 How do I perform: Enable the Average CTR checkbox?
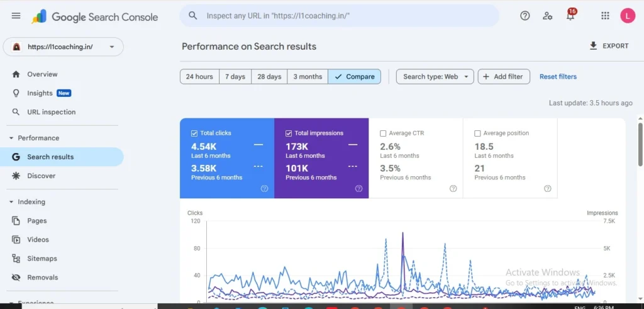(383, 133)
